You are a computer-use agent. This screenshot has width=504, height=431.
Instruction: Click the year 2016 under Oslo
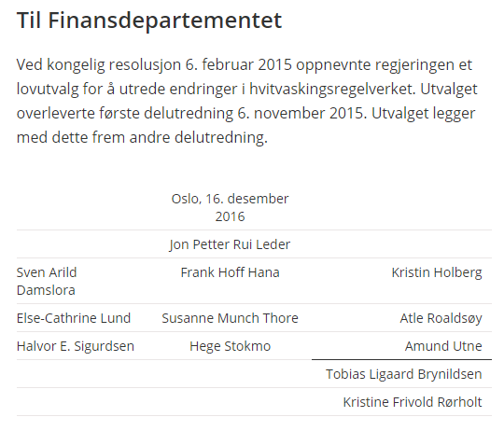tap(230, 216)
